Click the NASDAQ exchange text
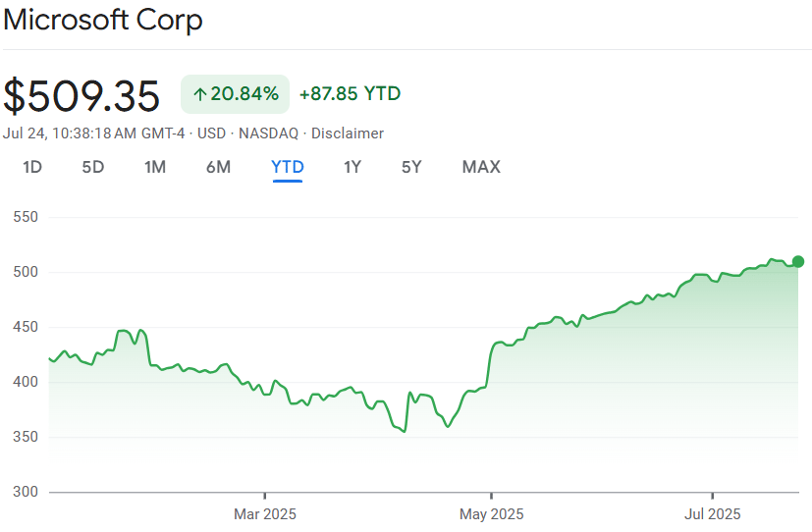 pos(268,133)
